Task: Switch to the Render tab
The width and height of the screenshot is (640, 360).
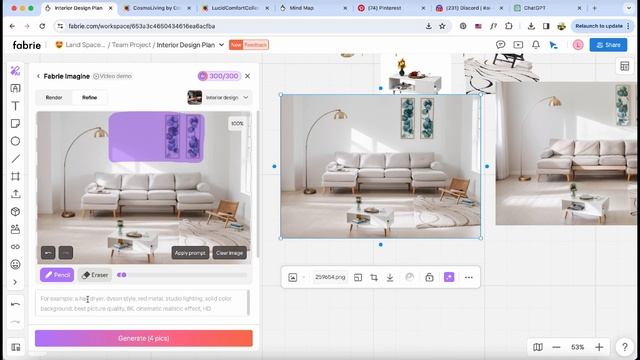Action: [x=54, y=98]
